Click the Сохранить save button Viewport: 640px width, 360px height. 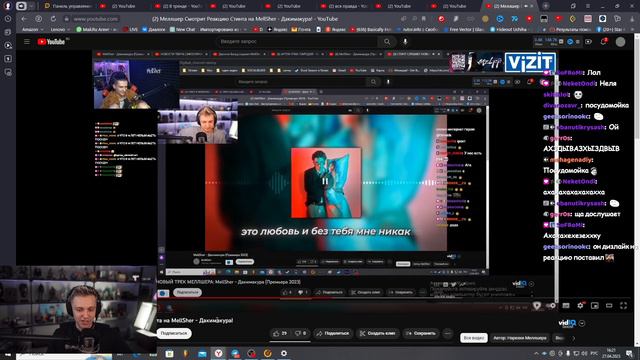[x=421, y=333]
